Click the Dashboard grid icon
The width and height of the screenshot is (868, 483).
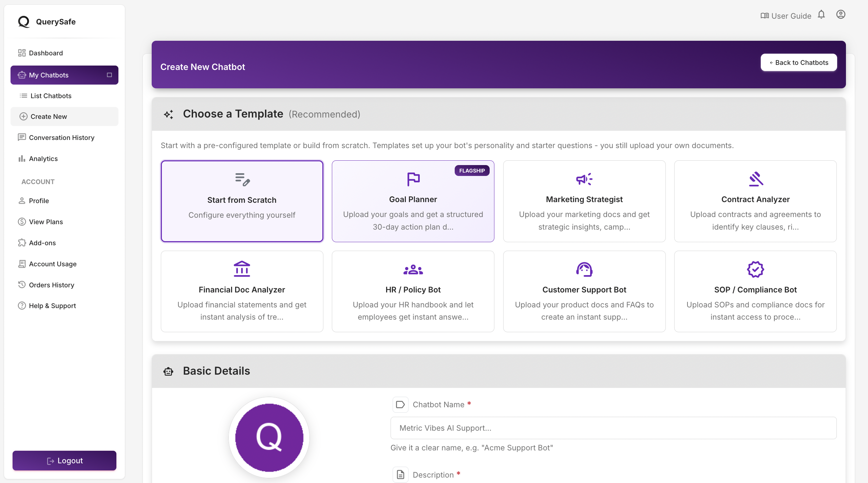pyautogui.click(x=22, y=53)
